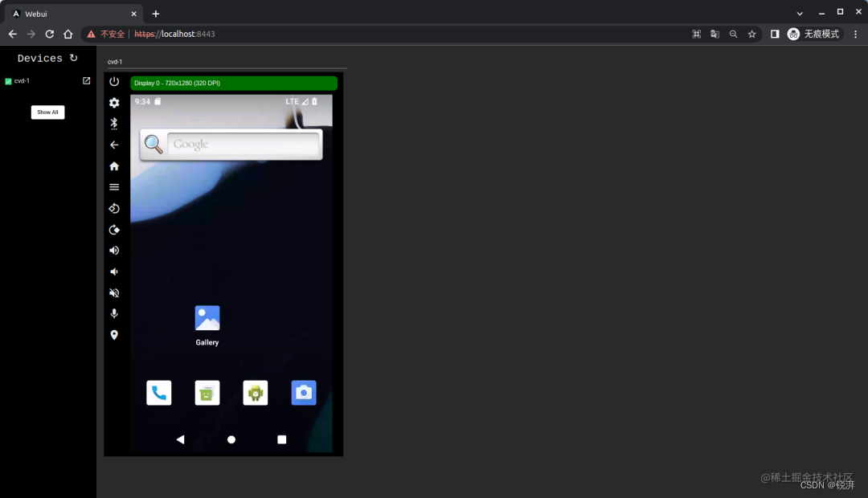Tap the device back arrow in sidebar
868x498 pixels.
114,145
